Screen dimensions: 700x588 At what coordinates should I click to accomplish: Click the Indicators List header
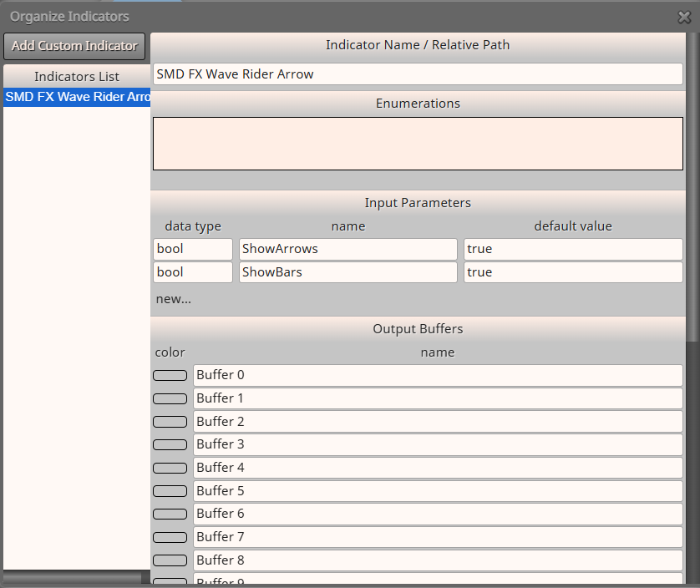pos(77,77)
